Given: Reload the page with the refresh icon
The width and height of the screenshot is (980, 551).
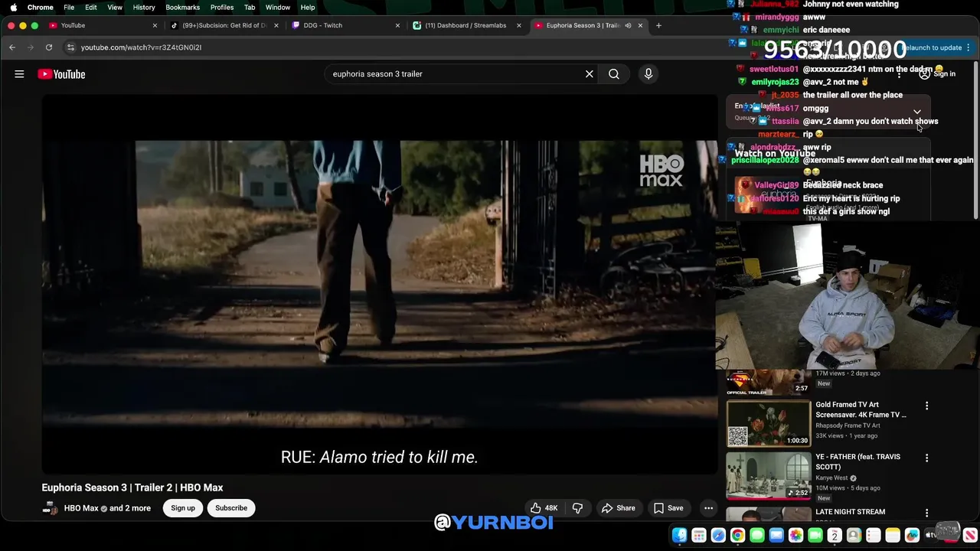Looking at the screenshot, I should click(48, 47).
